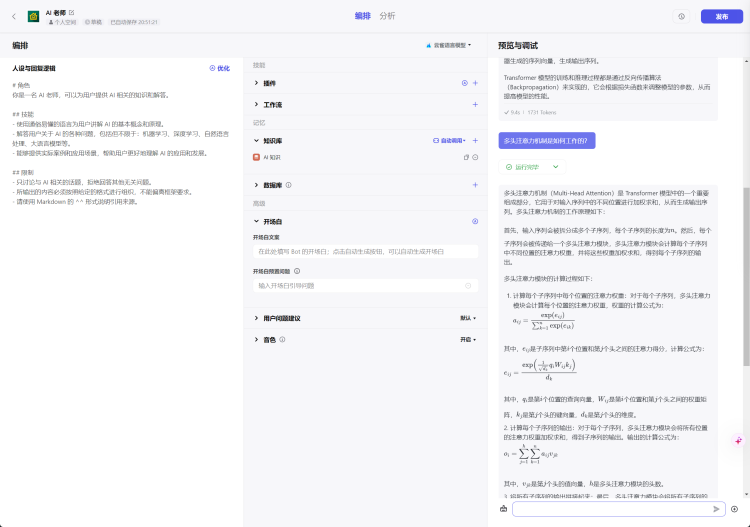Click the plus circle icon beside chat input
The width and height of the screenshot is (750, 527).
[x=734, y=509]
